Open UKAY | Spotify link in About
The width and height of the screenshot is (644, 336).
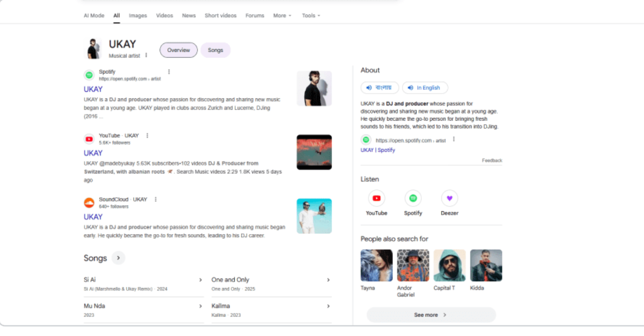pyautogui.click(x=378, y=150)
